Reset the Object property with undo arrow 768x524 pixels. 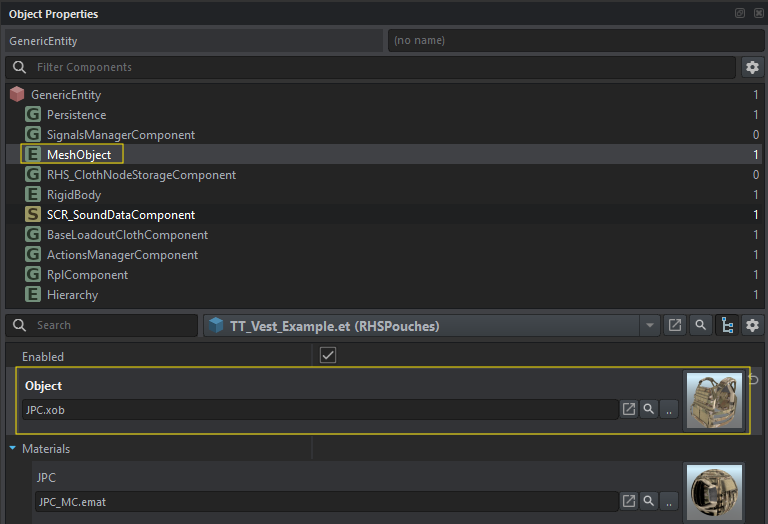point(754,380)
